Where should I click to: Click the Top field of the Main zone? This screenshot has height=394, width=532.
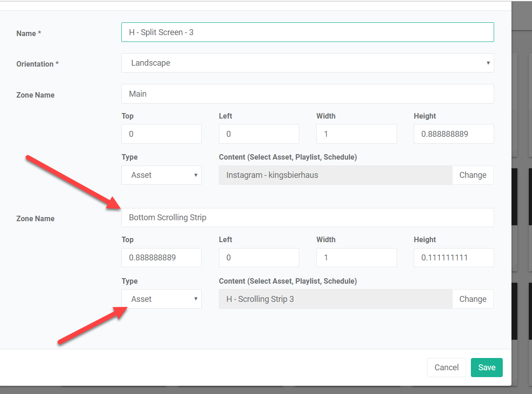tap(161, 134)
